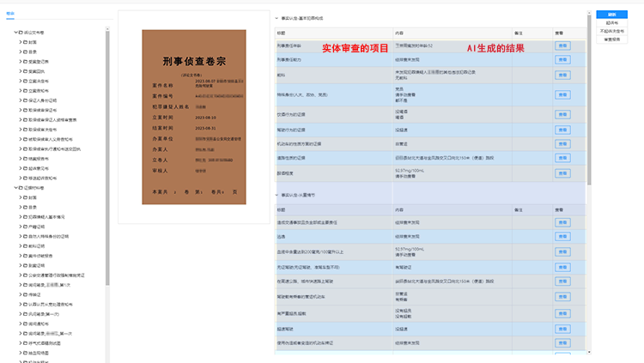
Task: Select 不起诉决定书 option
Action: tap(612, 31)
